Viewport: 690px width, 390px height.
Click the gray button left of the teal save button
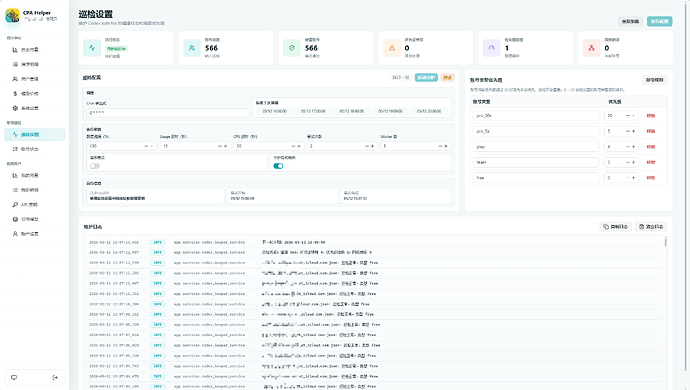(x=630, y=21)
